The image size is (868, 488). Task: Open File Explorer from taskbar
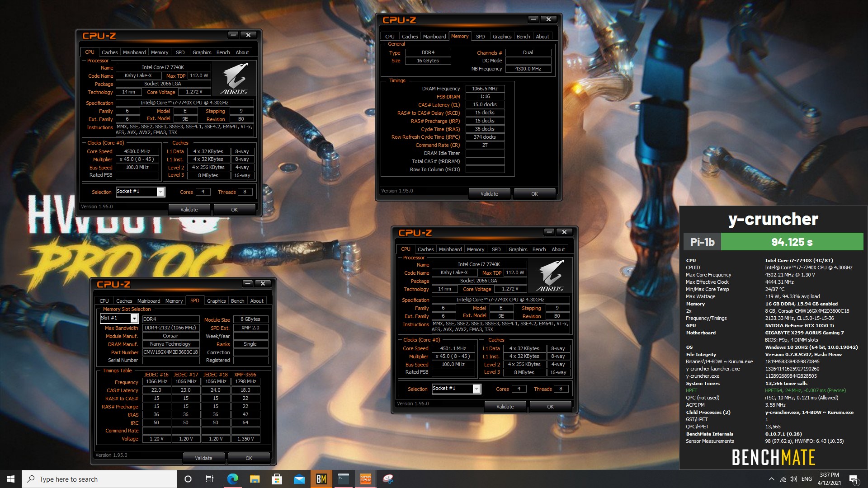tap(255, 479)
